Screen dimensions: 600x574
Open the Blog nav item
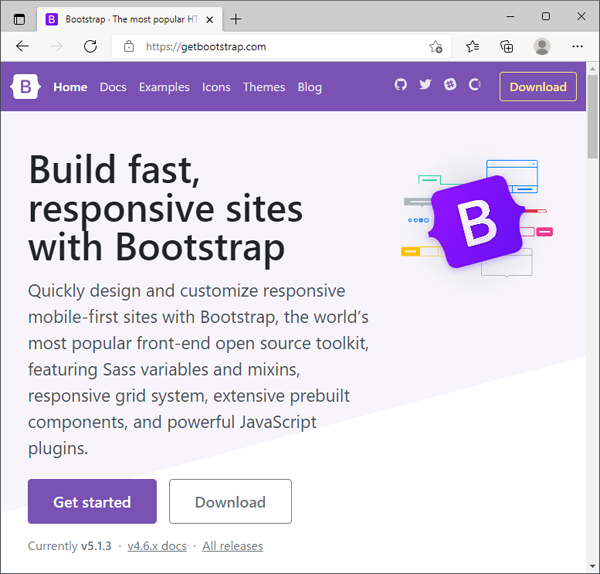310,87
